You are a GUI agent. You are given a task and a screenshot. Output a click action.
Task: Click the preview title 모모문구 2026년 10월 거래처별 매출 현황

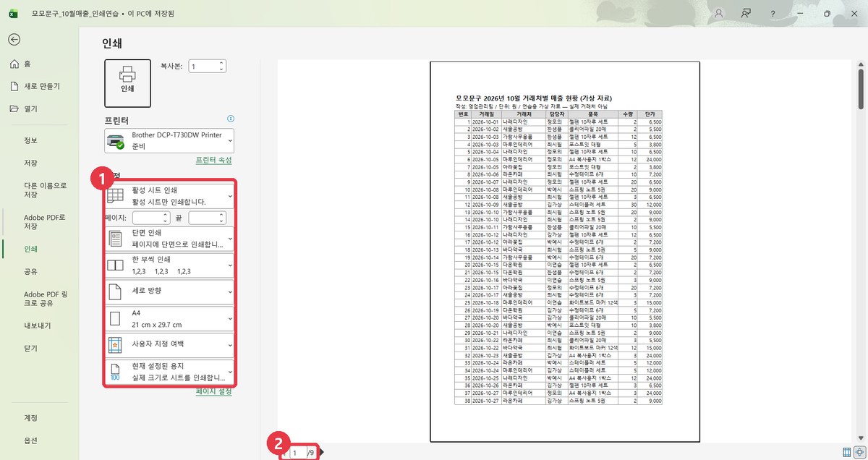click(x=534, y=98)
